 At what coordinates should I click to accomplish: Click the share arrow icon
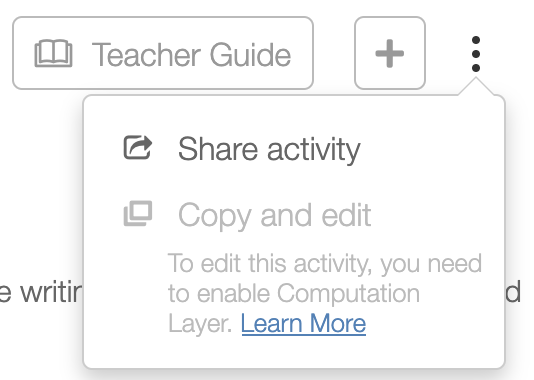click(138, 147)
